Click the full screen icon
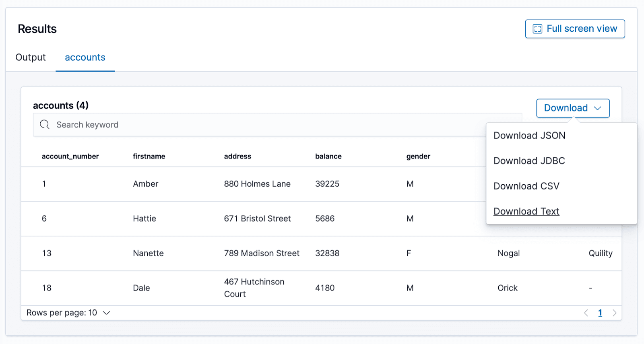The height and width of the screenshot is (344, 644). click(x=537, y=29)
